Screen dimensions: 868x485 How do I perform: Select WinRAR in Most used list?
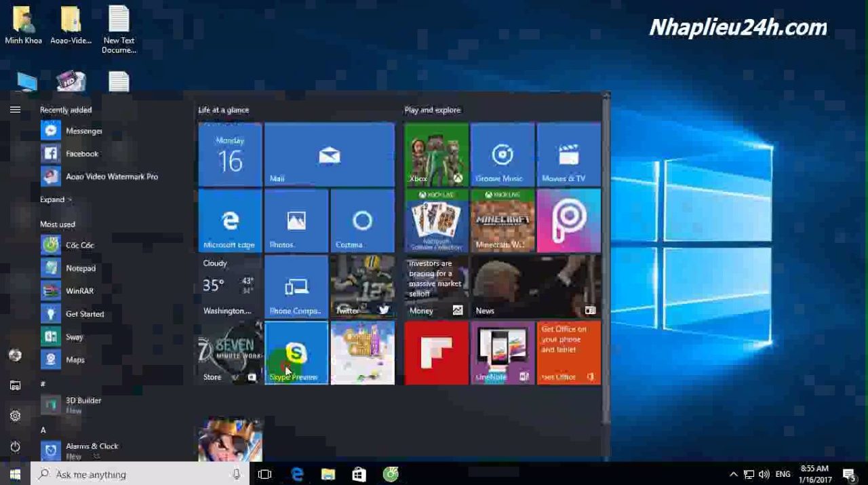[x=79, y=291]
